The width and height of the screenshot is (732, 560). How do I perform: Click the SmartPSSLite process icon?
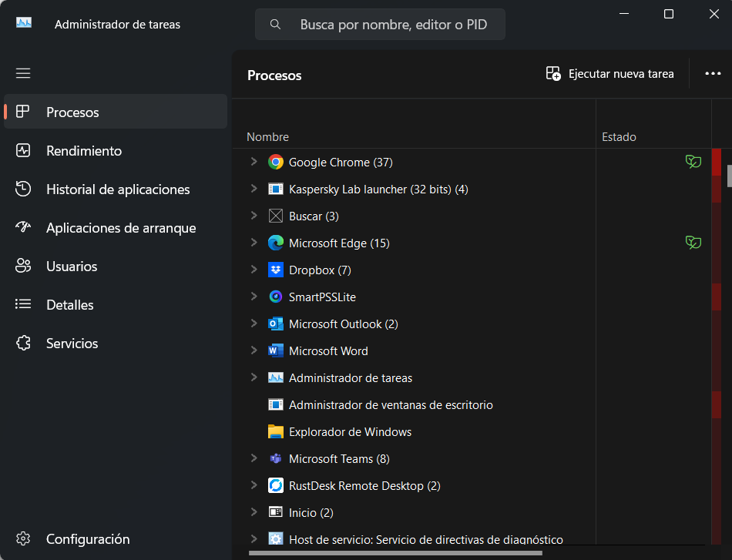click(x=275, y=297)
